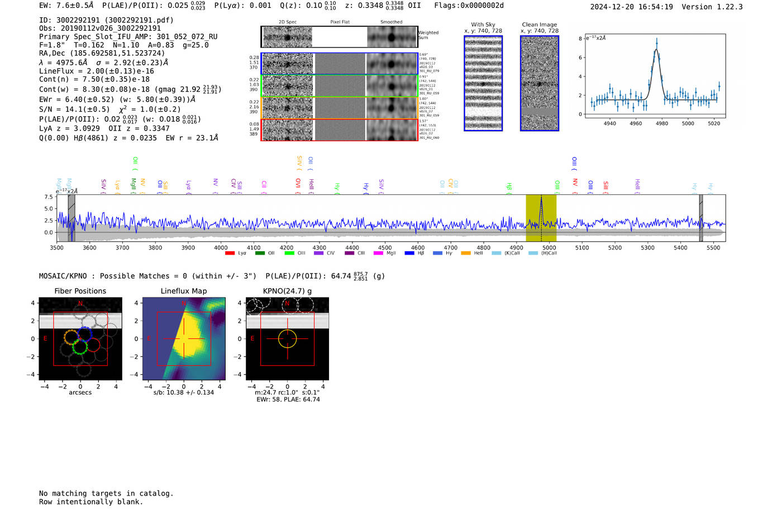
Task: Click the OII dark green legend swatch
Action: point(260,253)
